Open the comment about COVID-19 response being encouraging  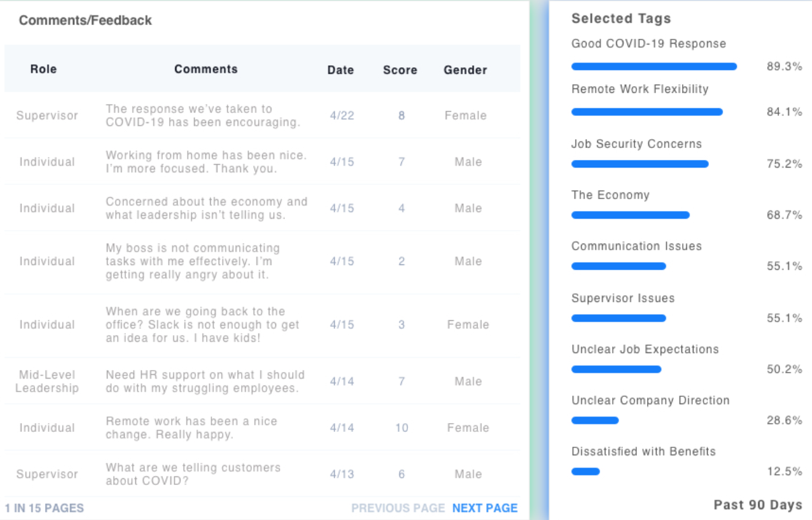(203, 116)
